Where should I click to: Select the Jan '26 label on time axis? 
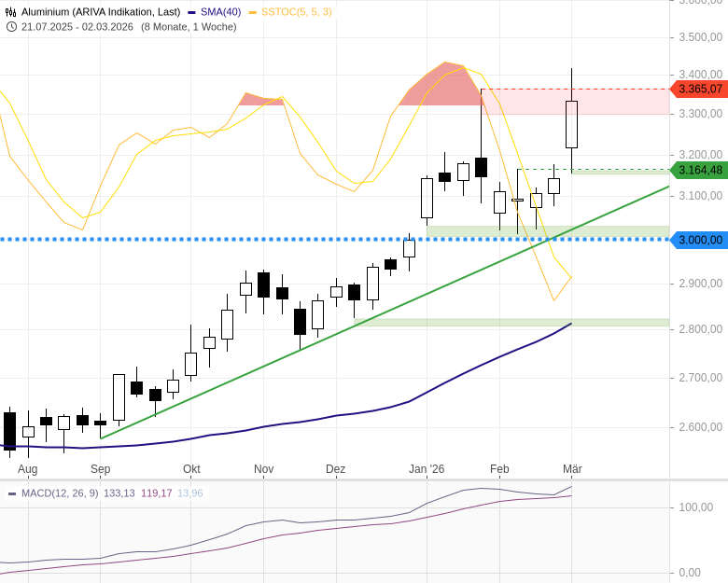pos(427,469)
